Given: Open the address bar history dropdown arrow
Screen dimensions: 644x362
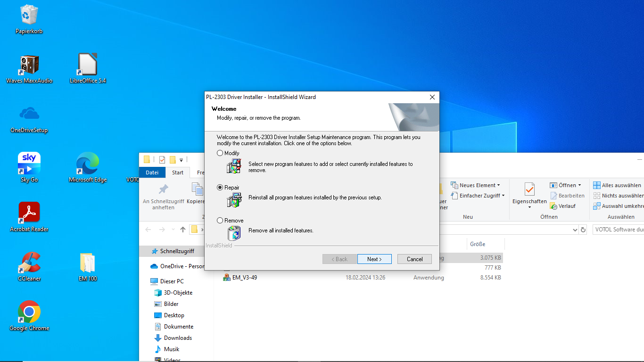Looking at the screenshot, I should 575,230.
